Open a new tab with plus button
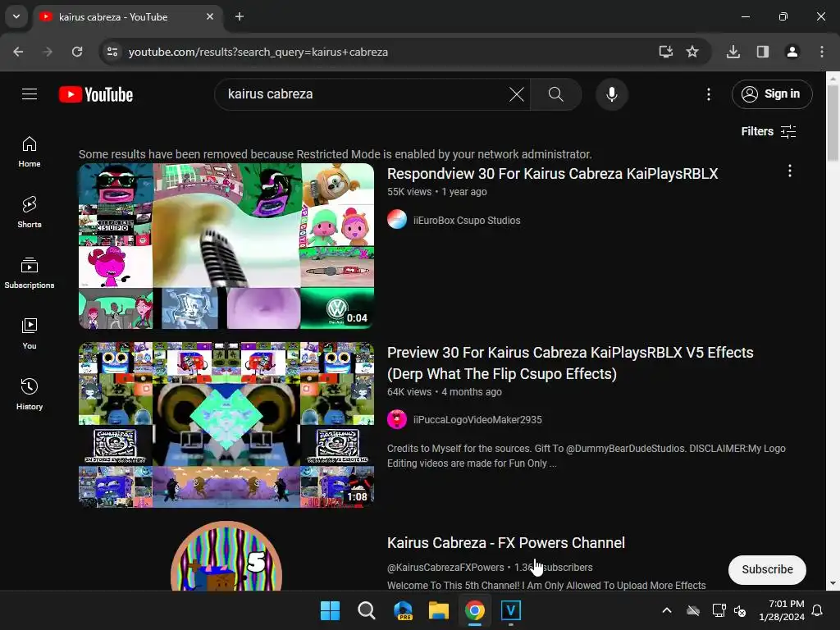Screen dimensions: 840x630 click(240, 16)
